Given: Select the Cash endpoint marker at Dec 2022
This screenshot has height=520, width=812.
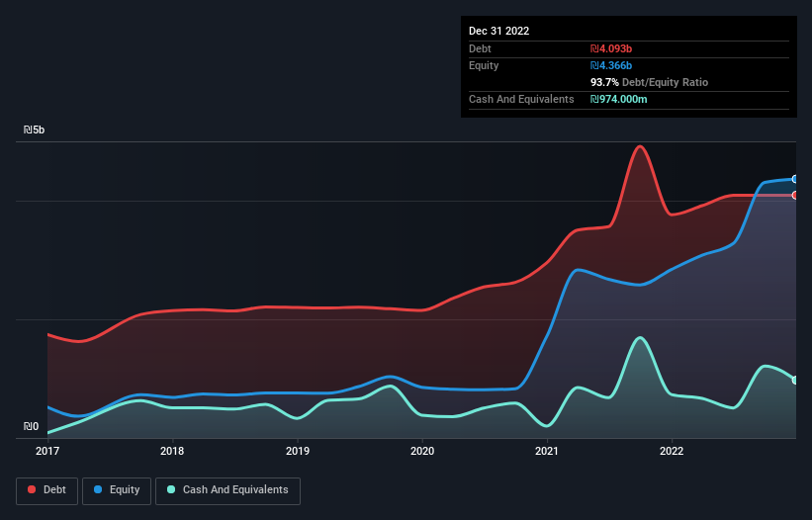Looking at the screenshot, I should (795, 381).
